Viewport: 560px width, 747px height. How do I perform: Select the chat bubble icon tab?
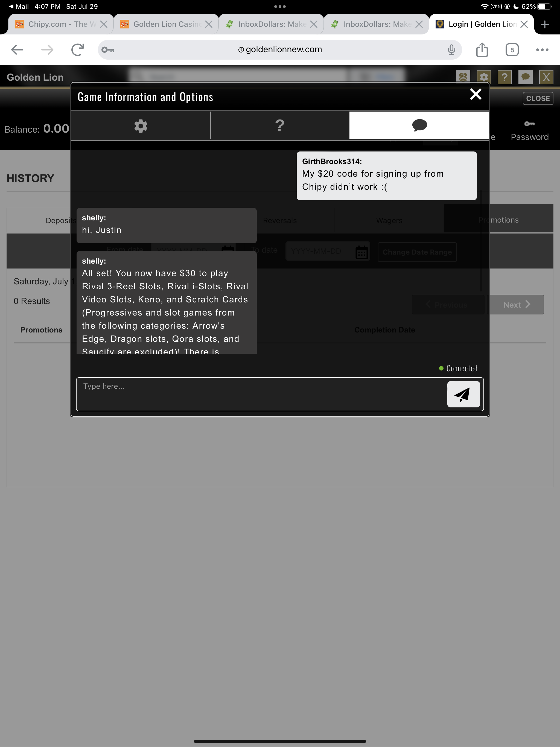420,125
